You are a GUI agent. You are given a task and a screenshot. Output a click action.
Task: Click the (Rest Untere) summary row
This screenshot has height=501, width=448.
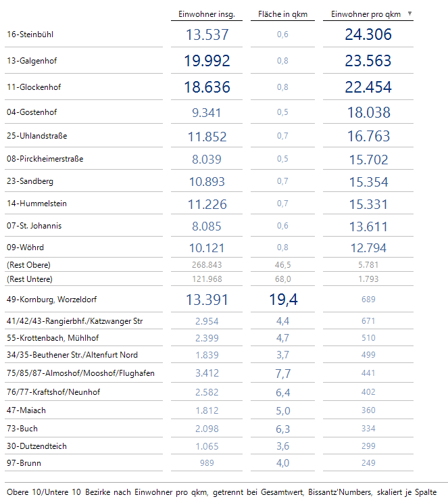pos(209,279)
